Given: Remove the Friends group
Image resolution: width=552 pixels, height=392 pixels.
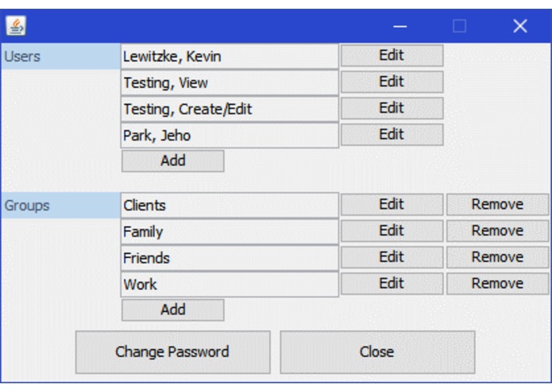Looking at the screenshot, I should (497, 257).
